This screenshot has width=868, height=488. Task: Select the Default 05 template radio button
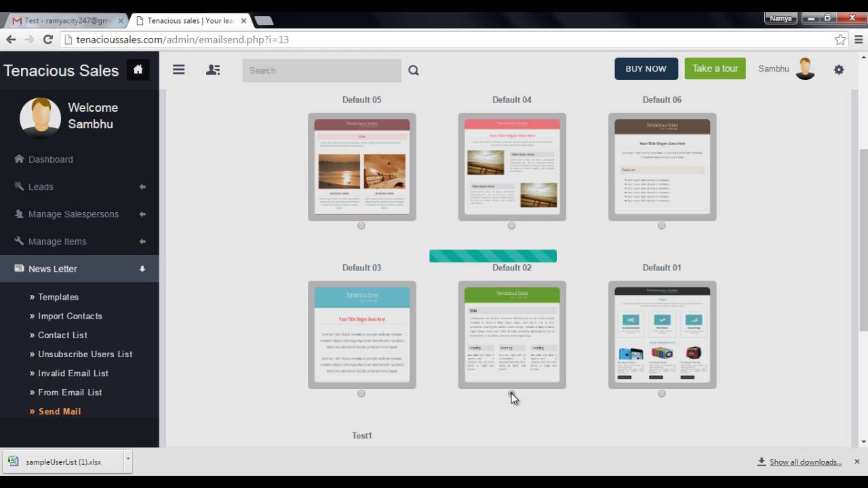(x=361, y=226)
